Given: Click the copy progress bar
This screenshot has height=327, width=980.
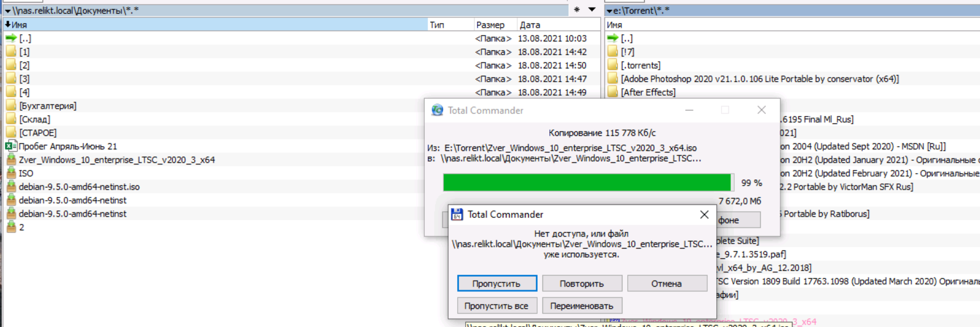Looking at the screenshot, I should [588, 183].
